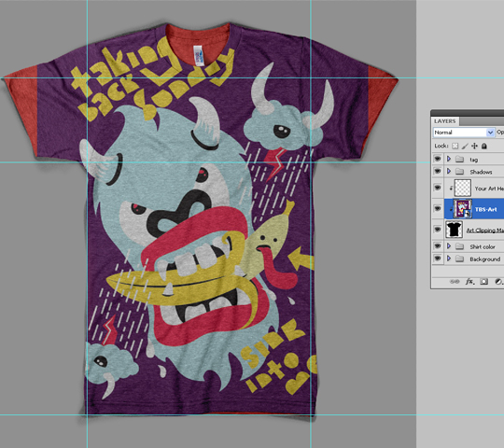Image resolution: width=504 pixels, height=448 pixels.
Task: Expand the Background layer group
Action: pos(449,259)
